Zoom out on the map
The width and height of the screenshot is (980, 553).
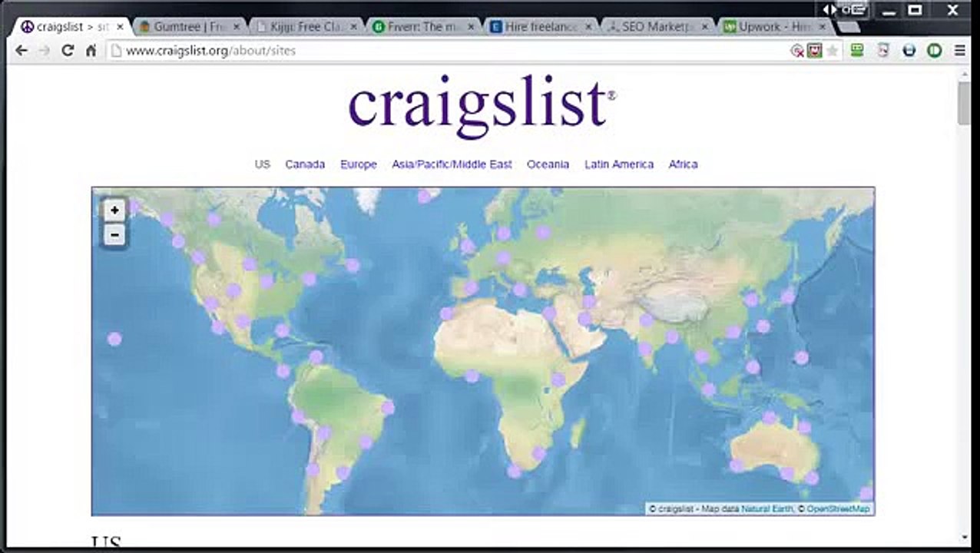[x=114, y=235]
